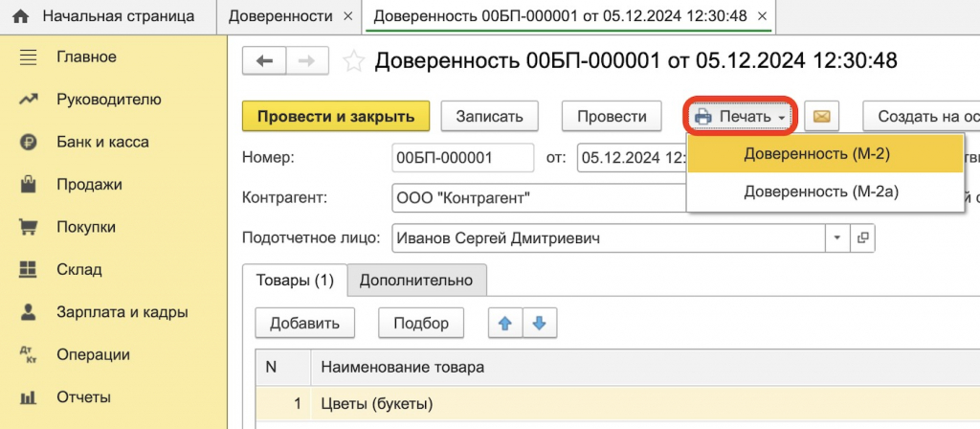
Task: Open the Операции Дт/Кт icon
Action: pyautogui.click(x=29, y=355)
